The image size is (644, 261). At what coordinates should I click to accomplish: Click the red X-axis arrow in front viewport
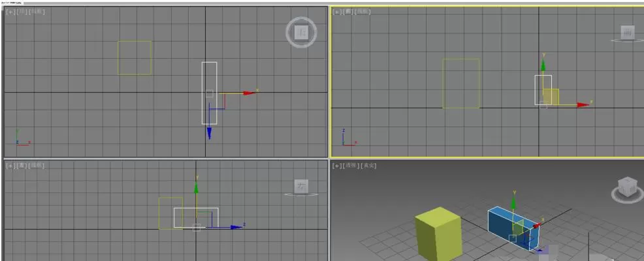pos(583,104)
